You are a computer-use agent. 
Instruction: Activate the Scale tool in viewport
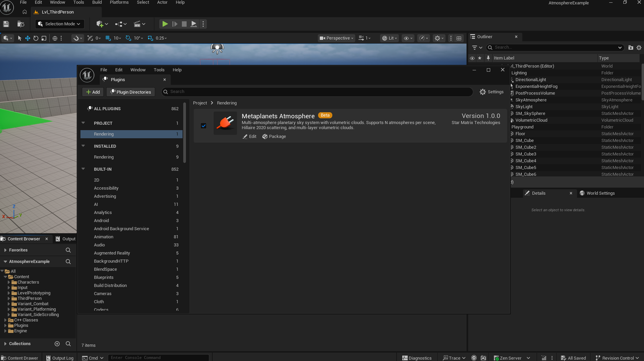[44, 38]
